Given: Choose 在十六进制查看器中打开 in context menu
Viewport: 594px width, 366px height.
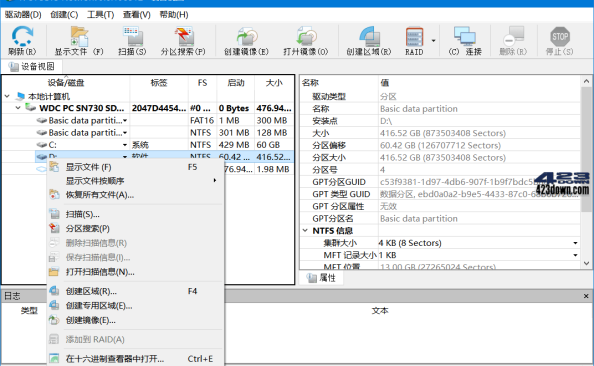Looking at the screenshot, I should tap(136, 358).
